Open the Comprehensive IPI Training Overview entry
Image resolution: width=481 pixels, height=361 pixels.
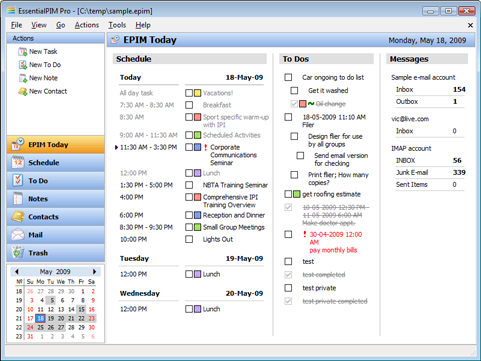click(230, 201)
